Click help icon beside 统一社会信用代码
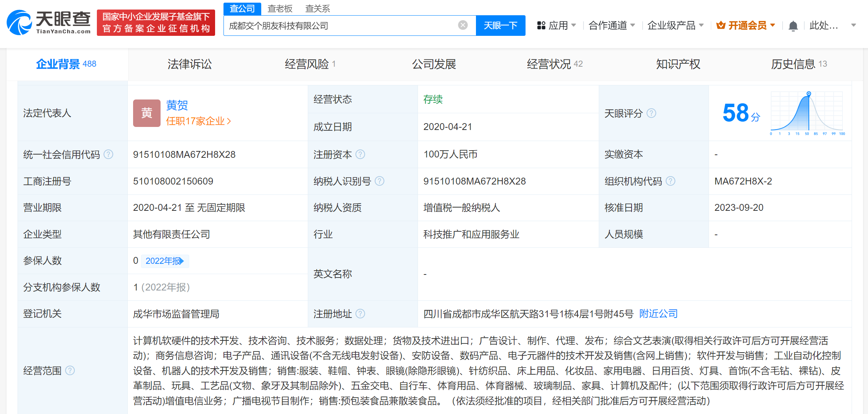 pos(108,154)
